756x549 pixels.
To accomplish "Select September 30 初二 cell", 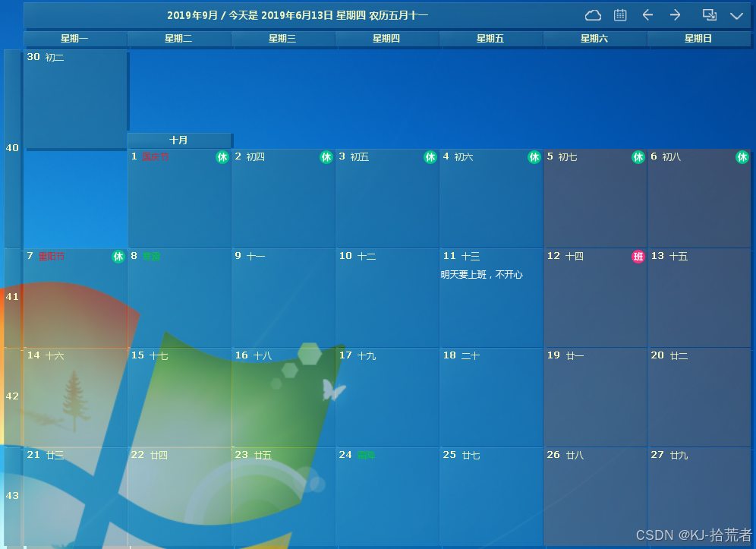I will 75,99.
